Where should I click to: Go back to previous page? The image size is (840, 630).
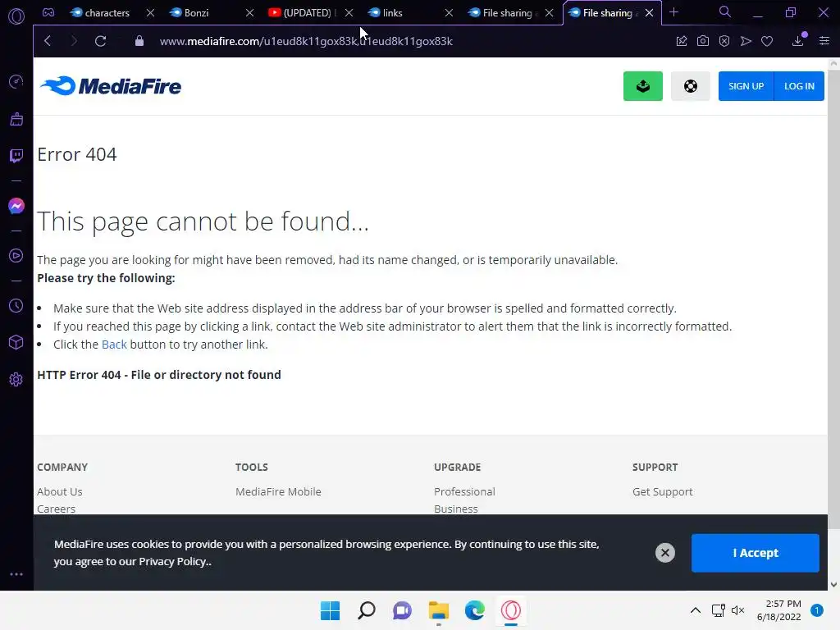click(48, 41)
